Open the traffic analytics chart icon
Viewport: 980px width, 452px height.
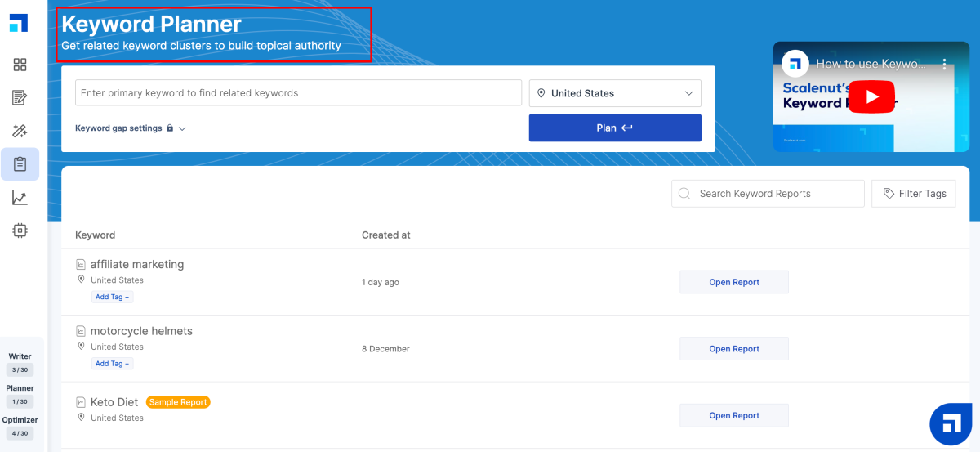tap(20, 198)
